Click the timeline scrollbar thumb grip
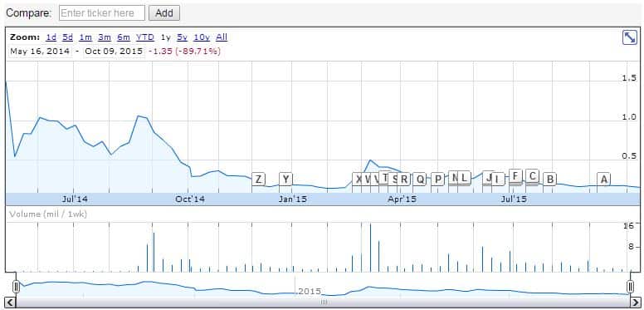 (x=324, y=303)
